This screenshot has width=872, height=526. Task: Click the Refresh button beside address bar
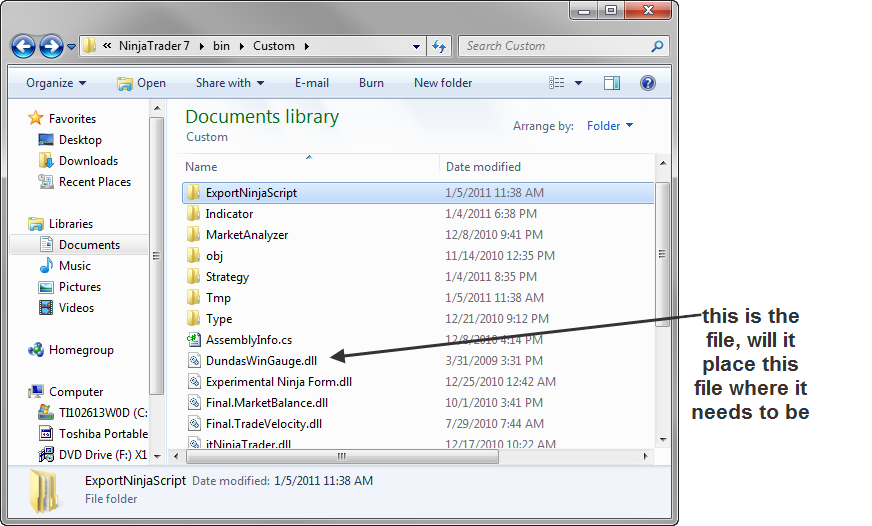point(439,46)
